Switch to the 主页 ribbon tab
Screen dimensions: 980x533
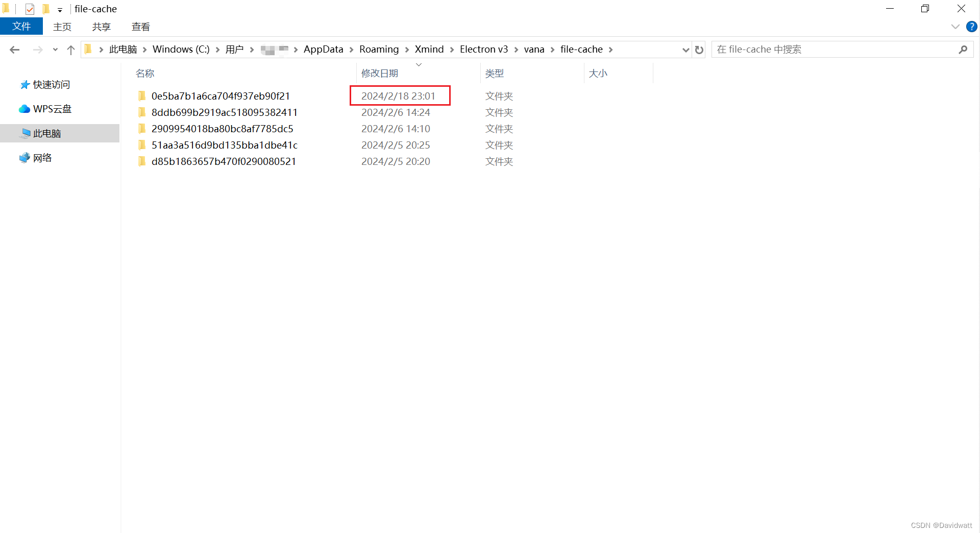point(62,27)
